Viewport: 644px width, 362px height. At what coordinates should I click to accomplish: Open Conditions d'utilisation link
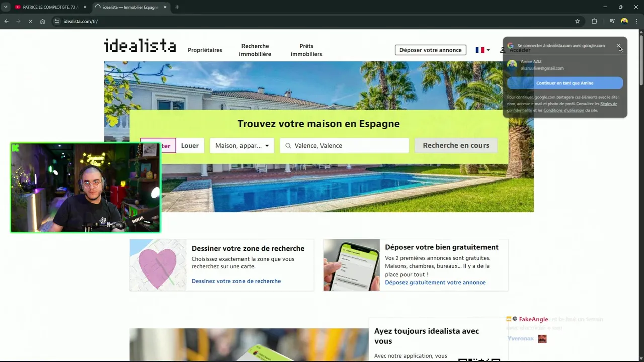(x=563, y=110)
